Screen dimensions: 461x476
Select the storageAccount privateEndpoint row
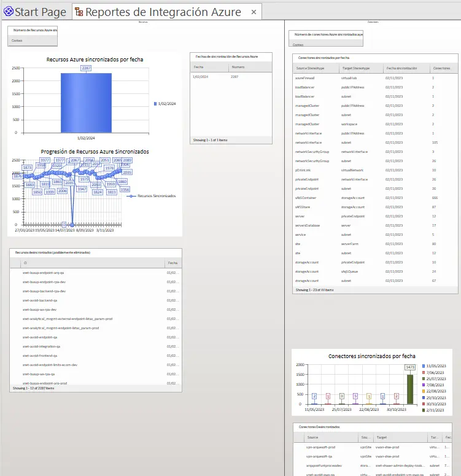375,262
